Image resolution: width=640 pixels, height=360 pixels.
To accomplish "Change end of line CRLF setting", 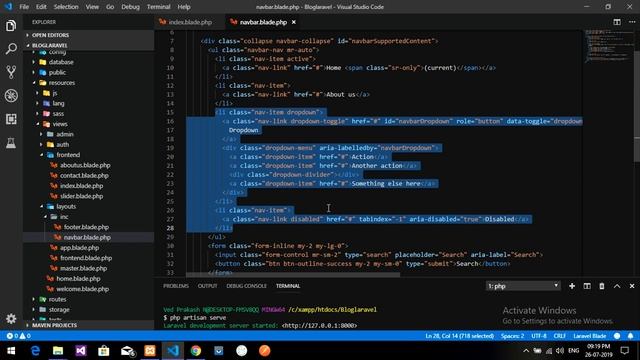I will [559, 336].
